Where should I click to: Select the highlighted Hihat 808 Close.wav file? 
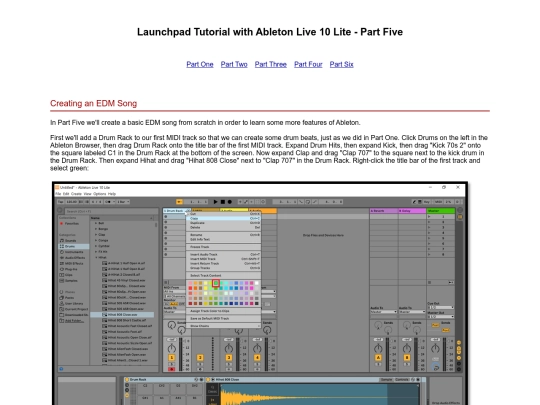[x=122, y=315]
